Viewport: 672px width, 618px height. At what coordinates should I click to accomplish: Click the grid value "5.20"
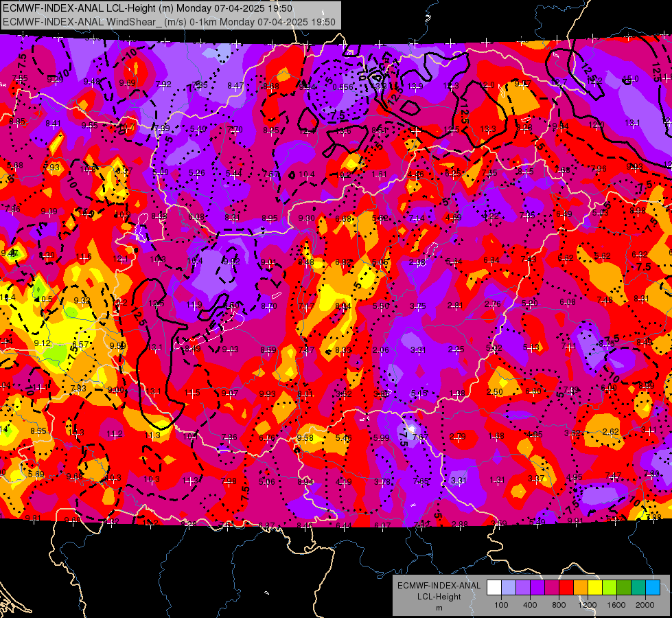530,304
